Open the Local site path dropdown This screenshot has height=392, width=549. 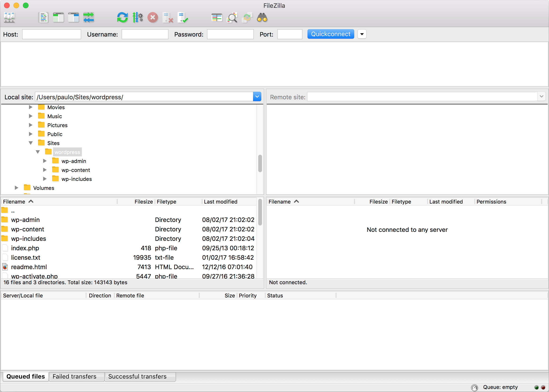click(257, 96)
